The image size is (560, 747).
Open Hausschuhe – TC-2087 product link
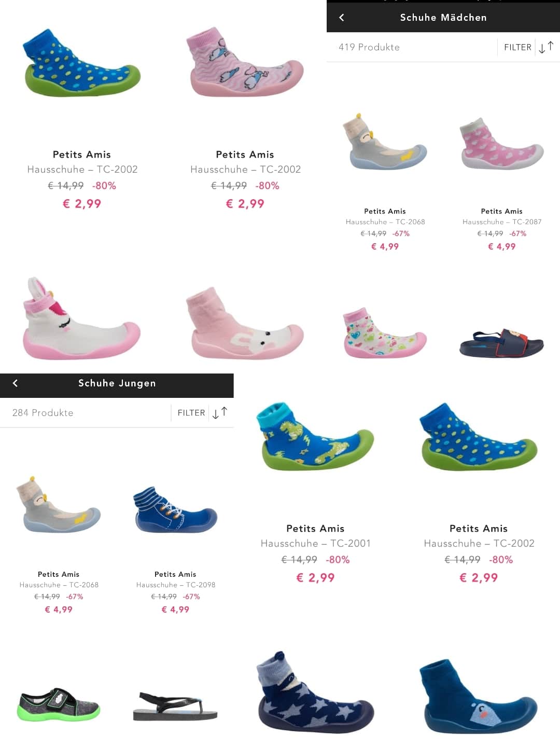click(501, 222)
